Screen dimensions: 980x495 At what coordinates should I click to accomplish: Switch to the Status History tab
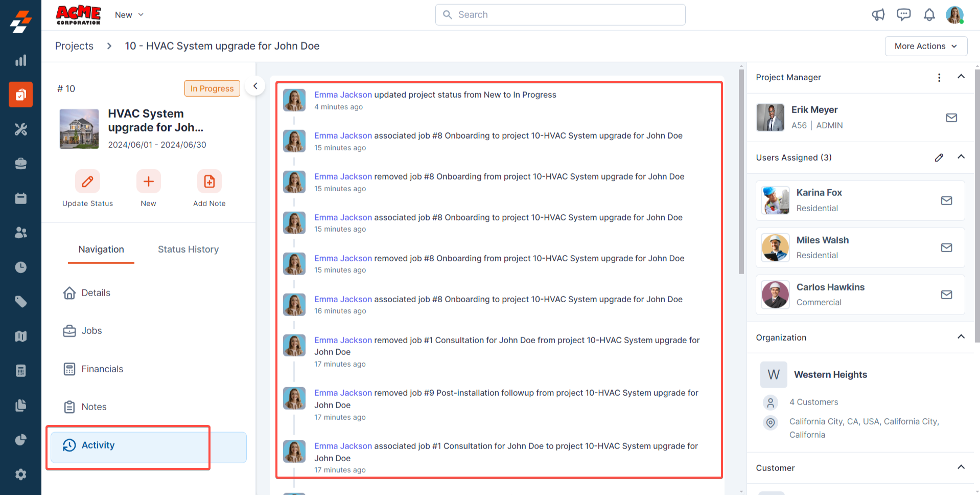[188, 250]
